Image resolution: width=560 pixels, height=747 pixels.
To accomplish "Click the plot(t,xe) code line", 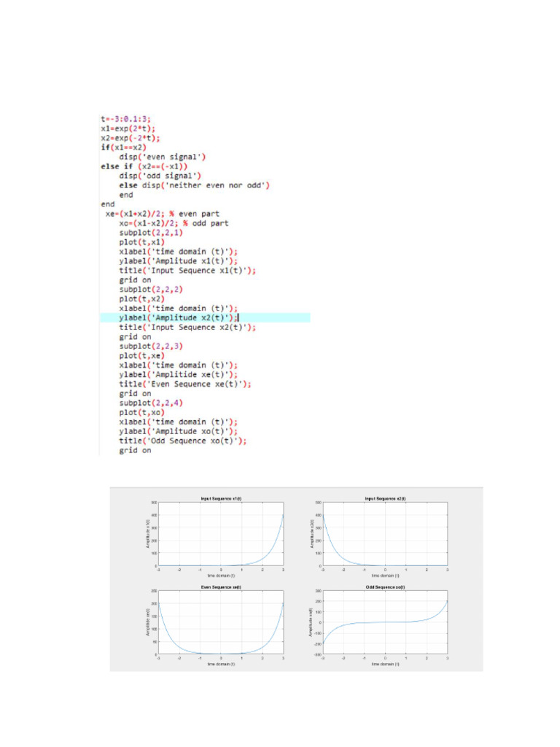I will point(142,356).
